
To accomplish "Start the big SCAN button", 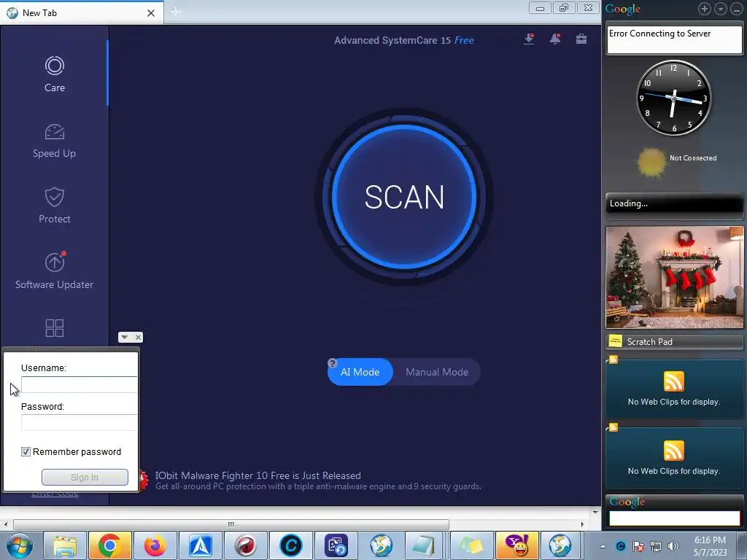I will (404, 197).
